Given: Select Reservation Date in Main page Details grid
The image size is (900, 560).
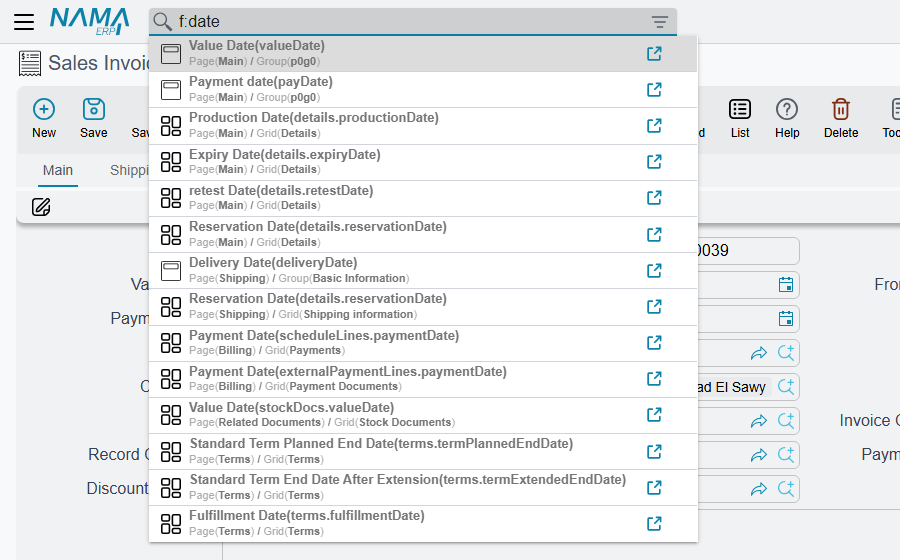Looking at the screenshot, I should (x=423, y=234).
